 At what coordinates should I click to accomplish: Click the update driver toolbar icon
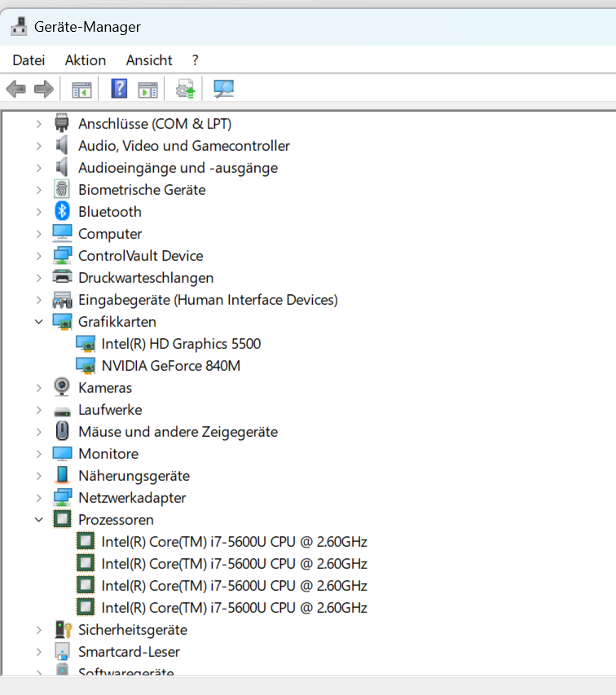point(186,89)
